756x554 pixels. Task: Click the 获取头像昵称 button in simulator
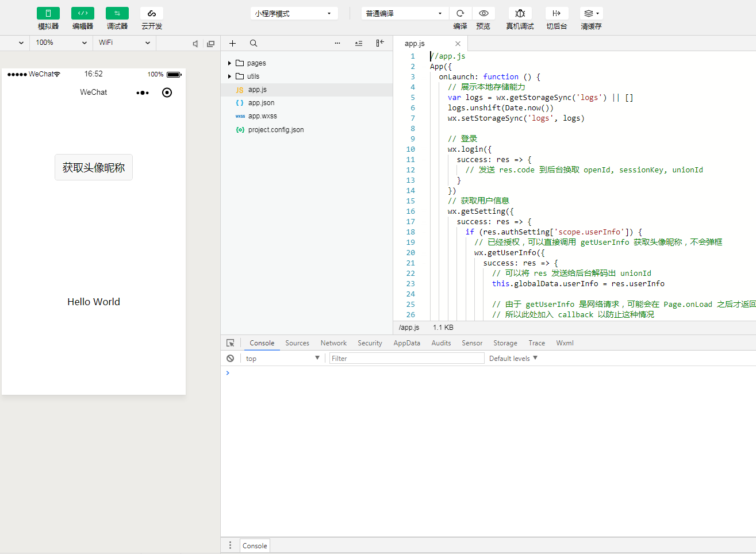[x=94, y=167]
